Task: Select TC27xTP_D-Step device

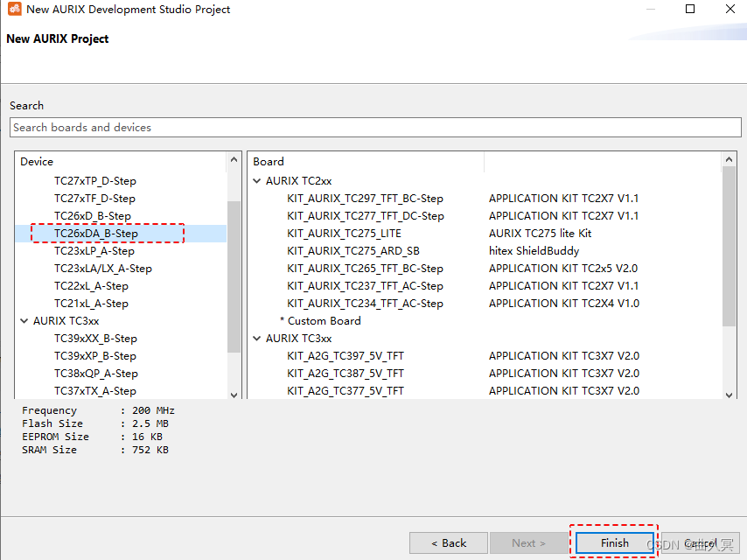Action: pyautogui.click(x=95, y=181)
